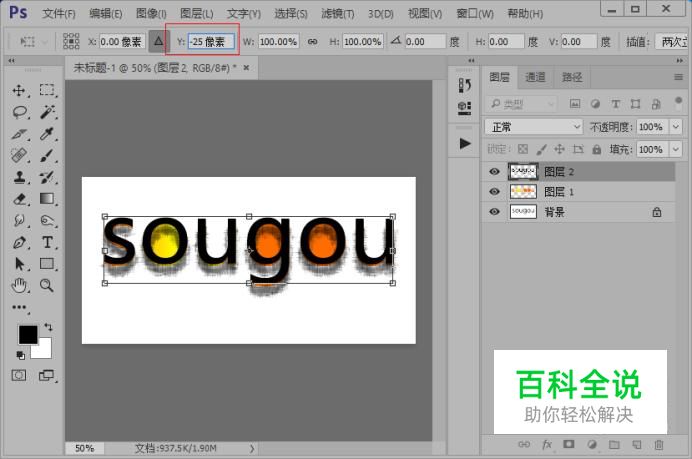The height and width of the screenshot is (459, 692).
Task: Select the Healing Brush tool
Action: point(19,155)
